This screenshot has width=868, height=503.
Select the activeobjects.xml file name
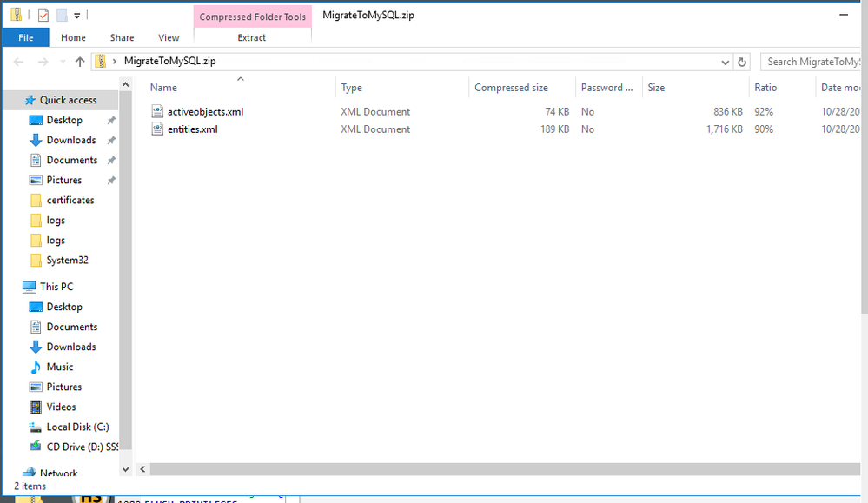pos(205,112)
